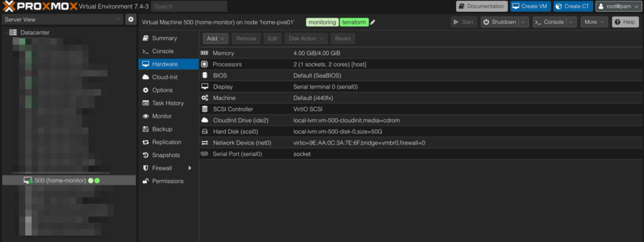This screenshot has width=644, height=242.
Task: Click the monitoring tag
Action: tap(322, 22)
